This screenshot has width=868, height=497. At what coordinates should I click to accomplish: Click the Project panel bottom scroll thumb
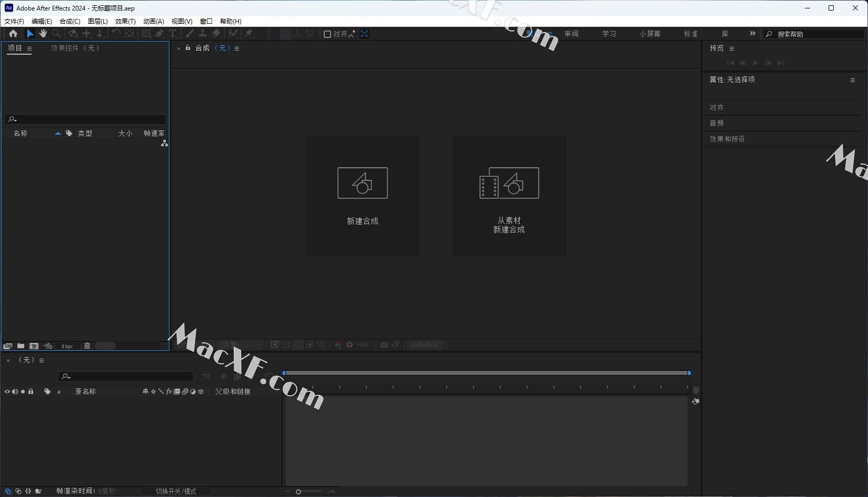105,346
